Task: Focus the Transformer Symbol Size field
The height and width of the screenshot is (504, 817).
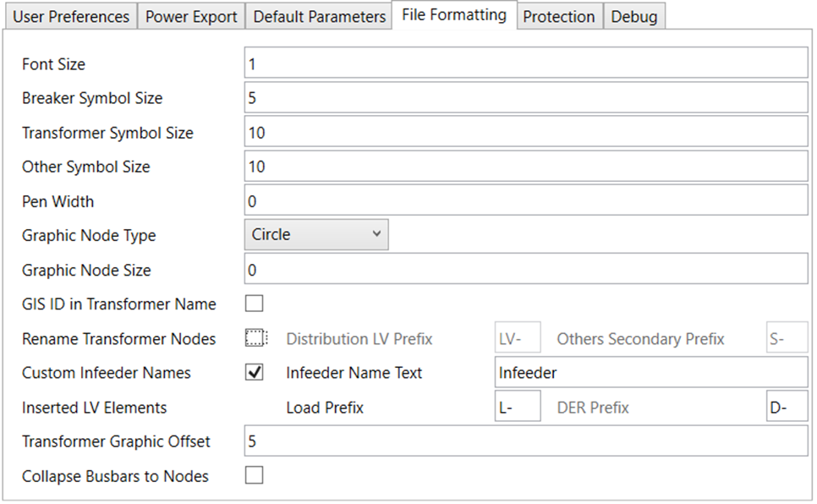Action: point(525,132)
